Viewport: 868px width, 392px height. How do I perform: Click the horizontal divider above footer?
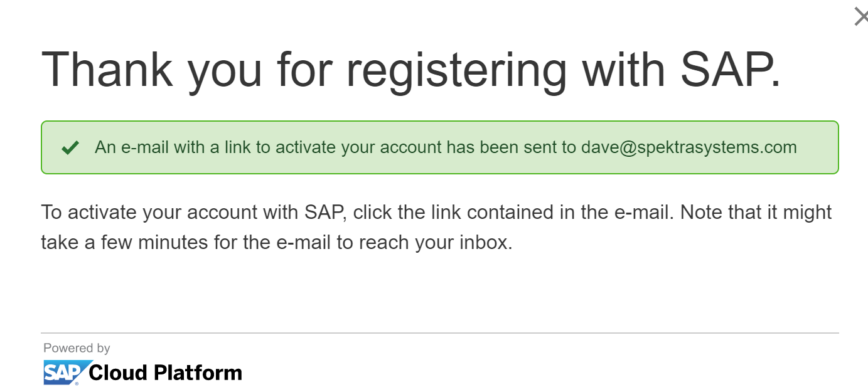439,333
